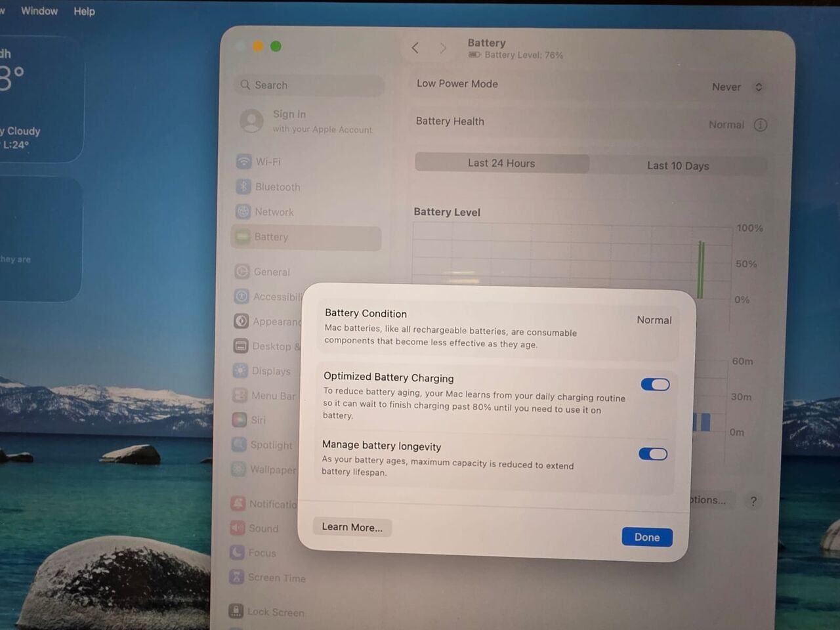Open the Help menu

84,11
